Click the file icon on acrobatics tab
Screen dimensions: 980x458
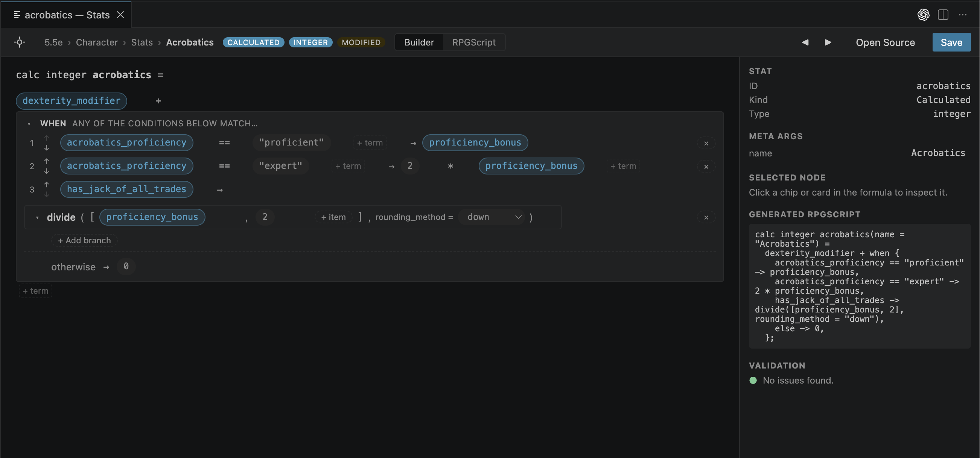(x=17, y=14)
